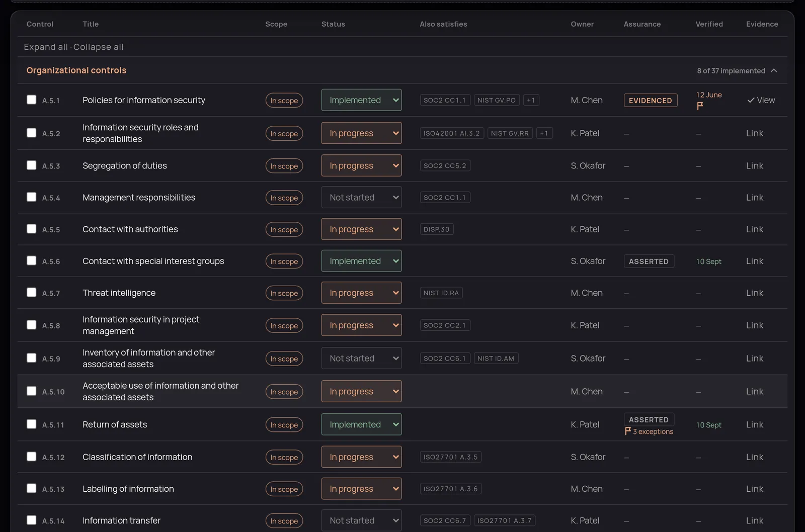Click Collapse all

pyautogui.click(x=99, y=47)
